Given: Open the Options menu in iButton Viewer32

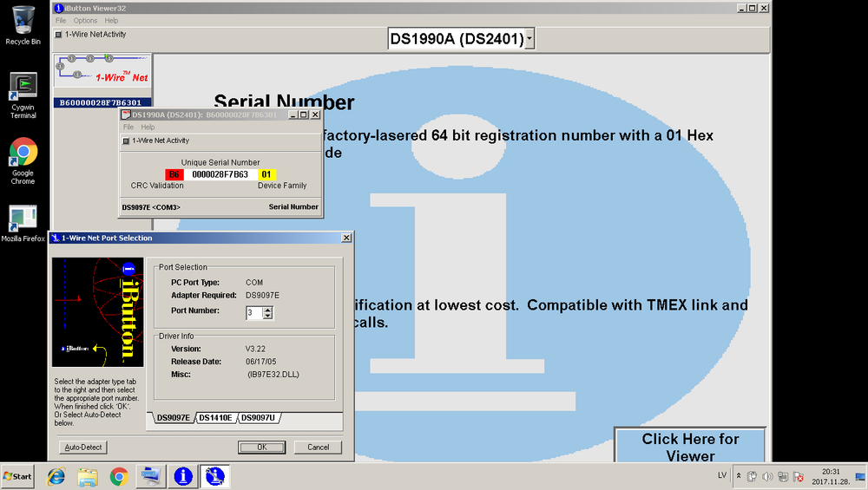Looking at the screenshot, I should (85, 20).
